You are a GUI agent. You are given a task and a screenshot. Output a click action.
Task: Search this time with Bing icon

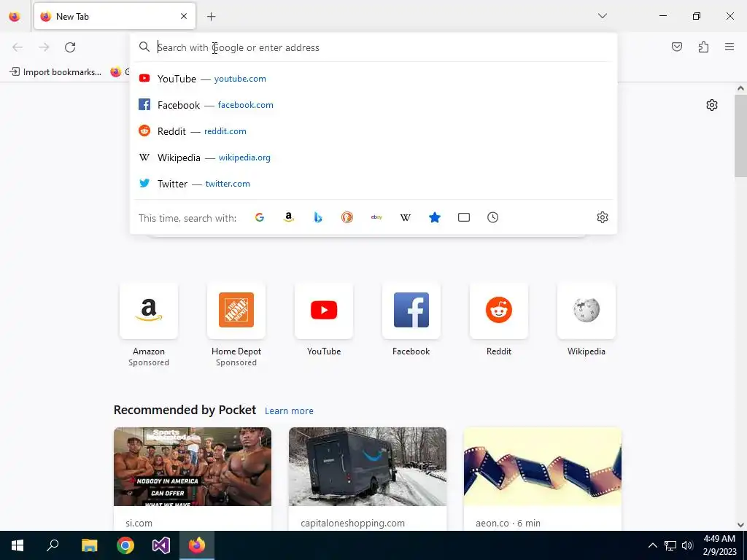[x=318, y=217]
